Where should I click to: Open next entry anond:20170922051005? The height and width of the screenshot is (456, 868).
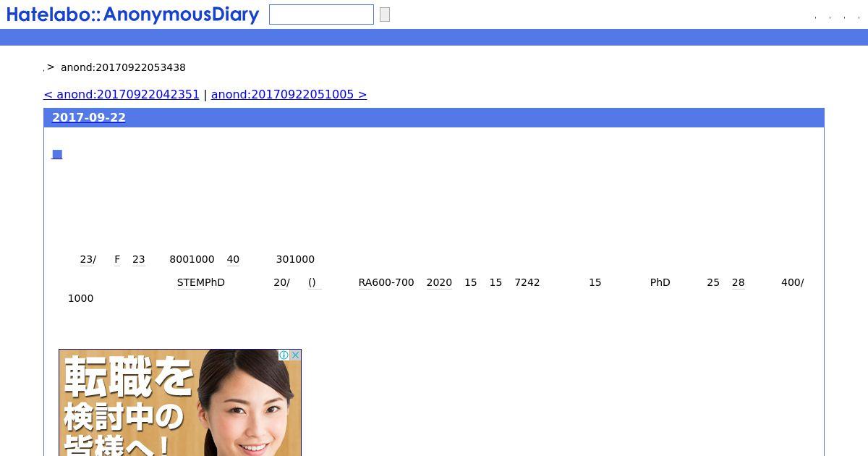pos(289,95)
